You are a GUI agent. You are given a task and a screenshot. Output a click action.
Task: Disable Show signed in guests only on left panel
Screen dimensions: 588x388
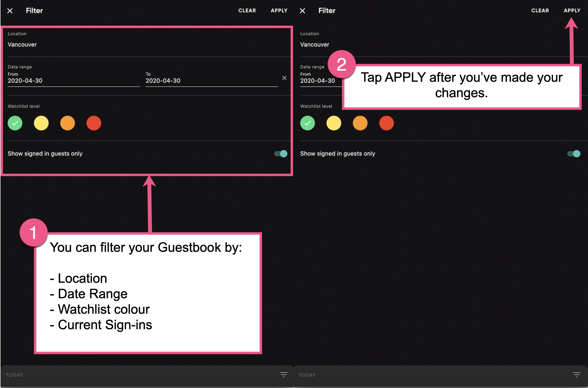(x=280, y=153)
